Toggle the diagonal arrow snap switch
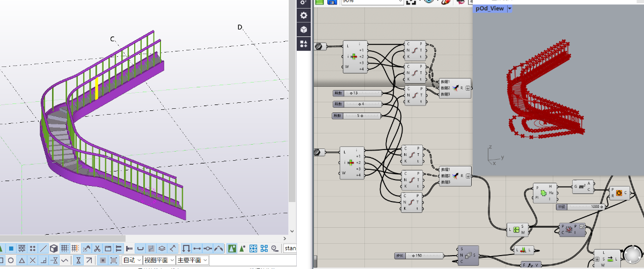 89,260
